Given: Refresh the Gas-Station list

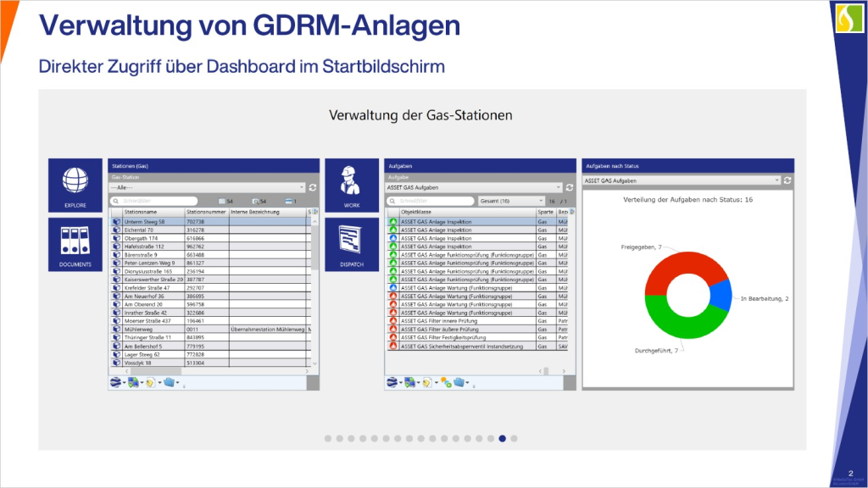Looking at the screenshot, I should click(x=313, y=188).
